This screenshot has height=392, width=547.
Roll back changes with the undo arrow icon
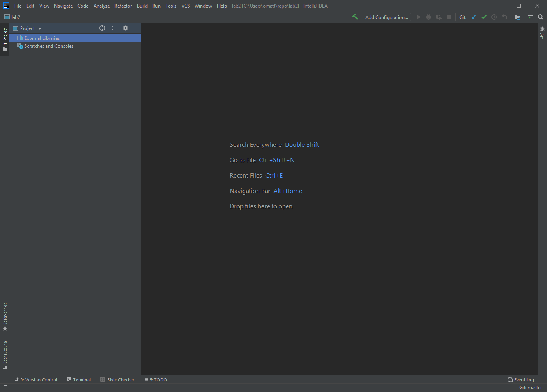[504, 17]
